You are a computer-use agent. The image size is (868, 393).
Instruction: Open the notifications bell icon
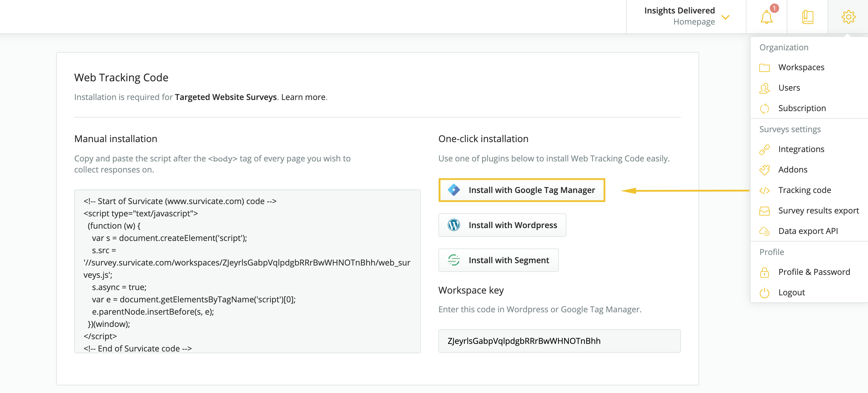click(766, 17)
